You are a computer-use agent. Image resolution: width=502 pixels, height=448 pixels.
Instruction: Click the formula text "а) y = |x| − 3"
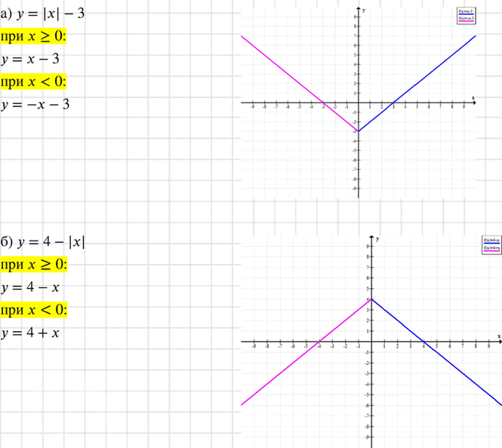point(42,14)
